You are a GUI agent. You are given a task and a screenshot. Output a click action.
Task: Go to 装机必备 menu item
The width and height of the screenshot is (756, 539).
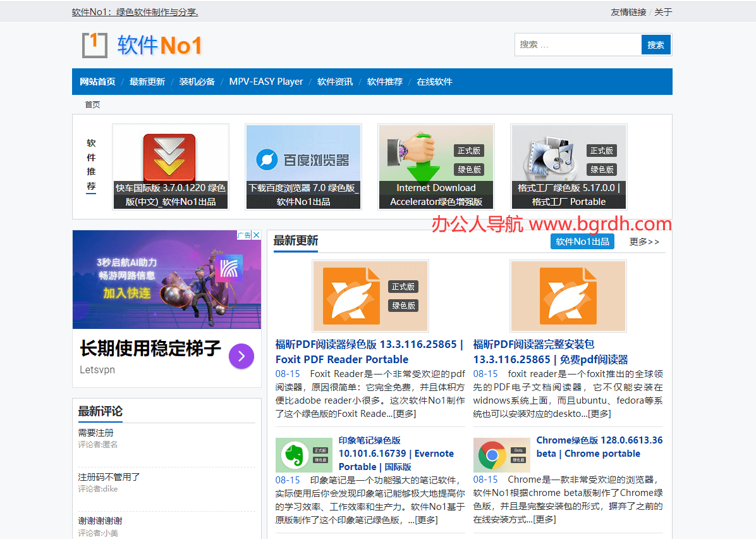pyautogui.click(x=197, y=82)
